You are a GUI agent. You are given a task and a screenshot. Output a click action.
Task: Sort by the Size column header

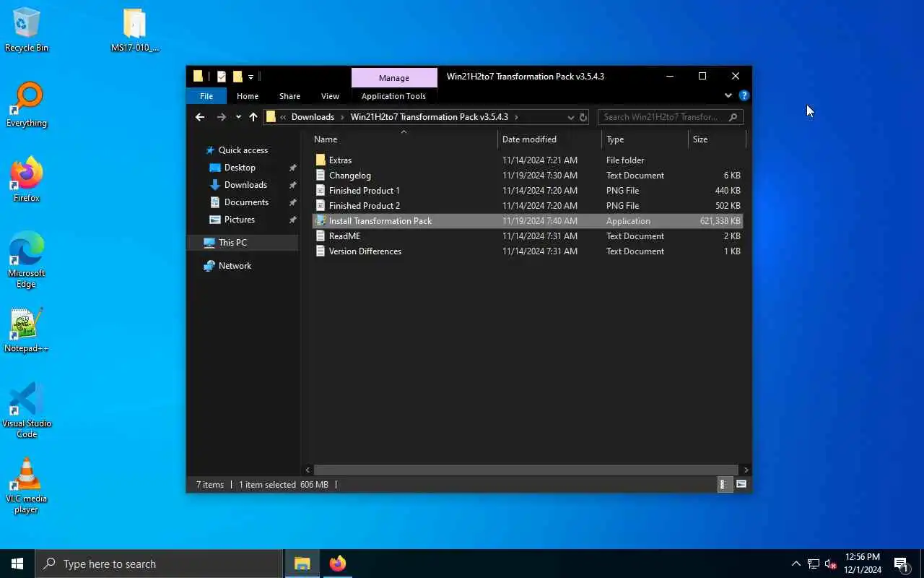[716, 139]
